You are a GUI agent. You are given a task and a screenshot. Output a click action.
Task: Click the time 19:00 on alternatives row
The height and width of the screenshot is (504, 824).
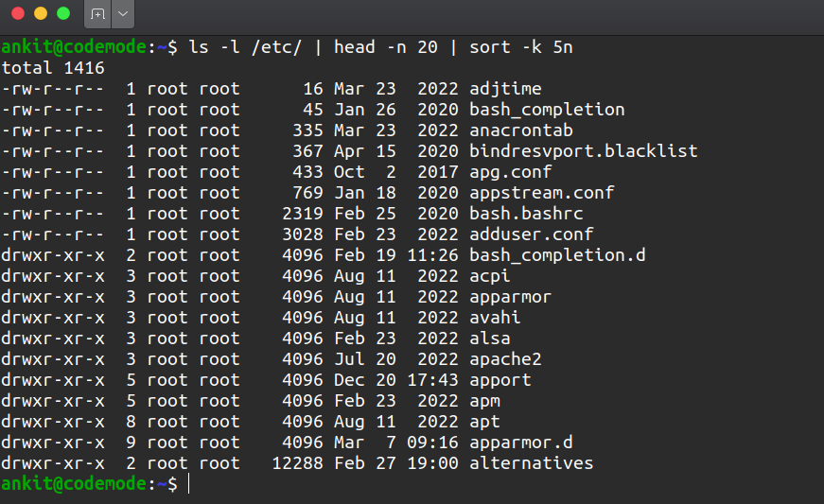[433, 463]
